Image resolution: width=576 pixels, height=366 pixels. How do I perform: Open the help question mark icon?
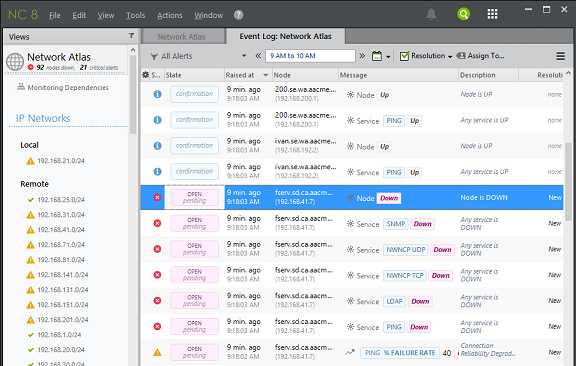tap(238, 15)
